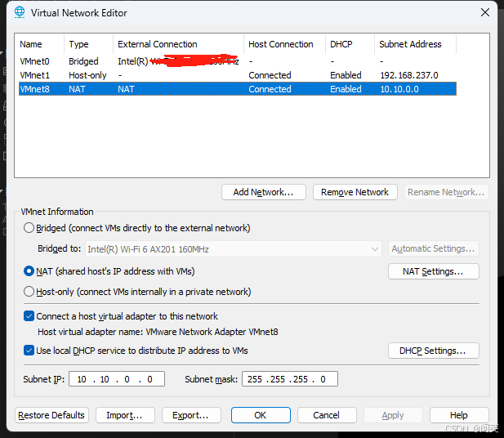Click the External Connection column header
The image size is (504, 438).
(x=178, y=44)
